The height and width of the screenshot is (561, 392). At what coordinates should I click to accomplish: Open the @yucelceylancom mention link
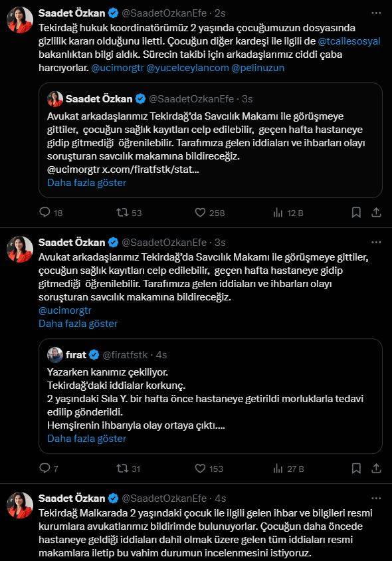[x=187, y=68]
